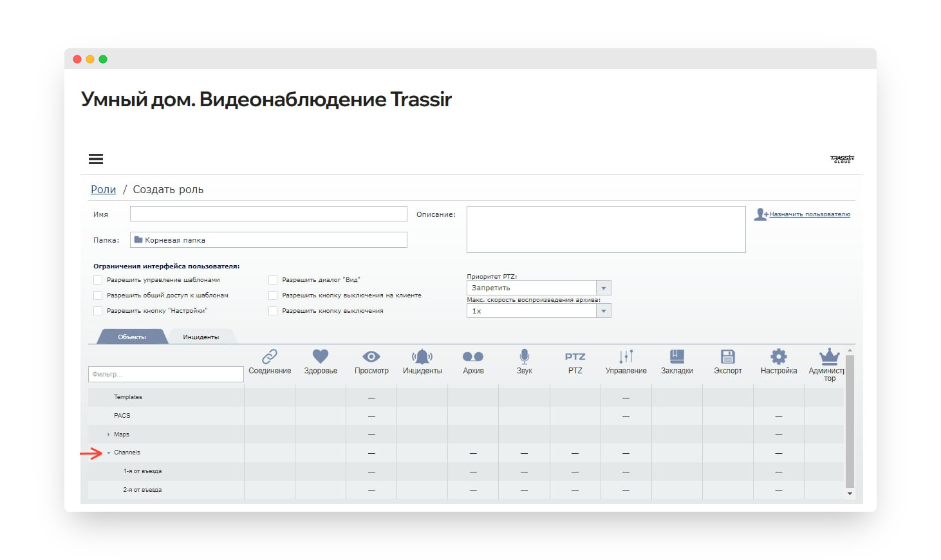Open the Папка Корневая папка selector
The width and height of the screenshot is (941, 560).
pos(268,239)
